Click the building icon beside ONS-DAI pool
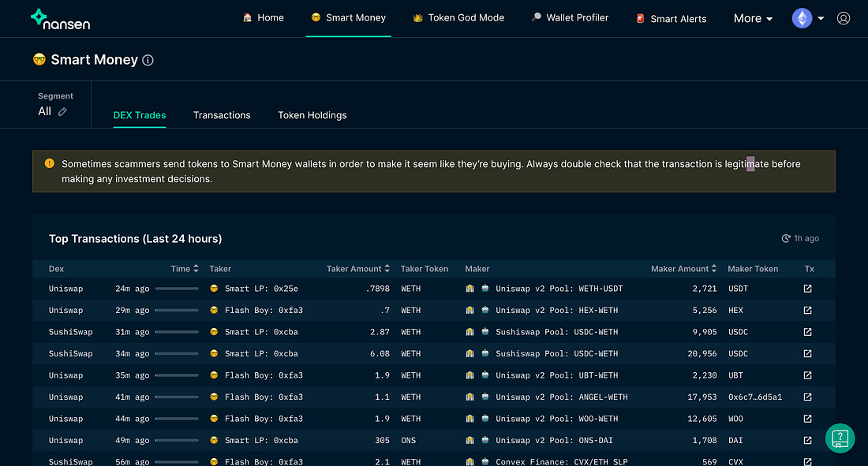The height and width of the screenshot is (466, 868). pos(470,441)
